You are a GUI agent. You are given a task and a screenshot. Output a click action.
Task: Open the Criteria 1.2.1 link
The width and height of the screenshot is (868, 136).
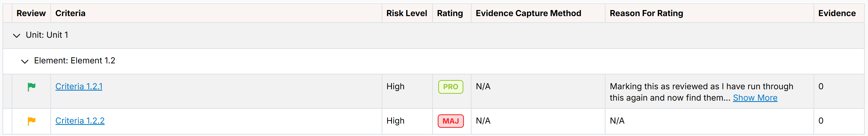pos(79,86)
